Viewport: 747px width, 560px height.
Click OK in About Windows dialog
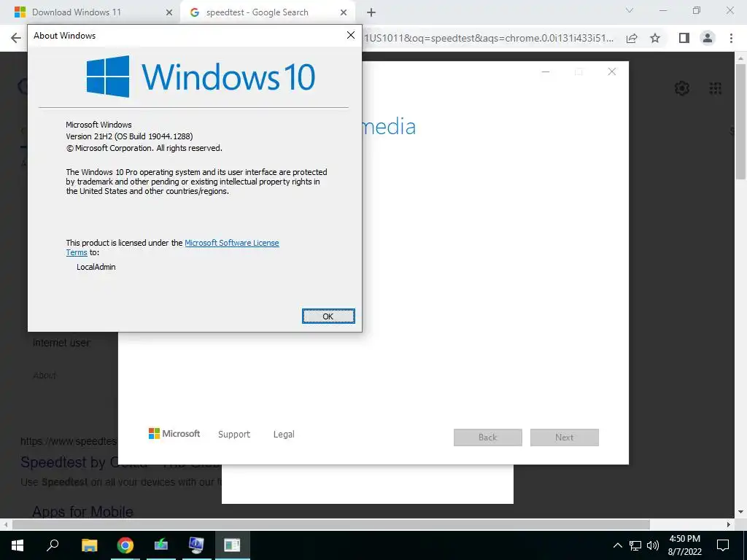click(x=328, y=316)
